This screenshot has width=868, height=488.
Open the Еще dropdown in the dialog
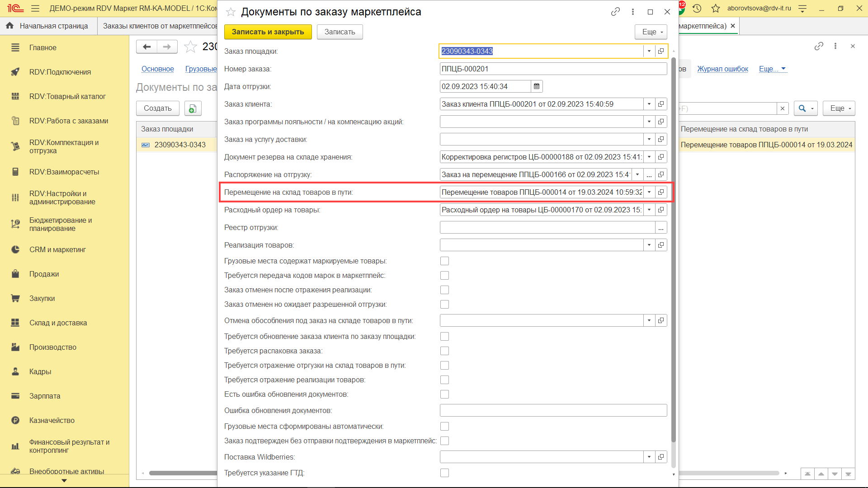click(651, 32)
